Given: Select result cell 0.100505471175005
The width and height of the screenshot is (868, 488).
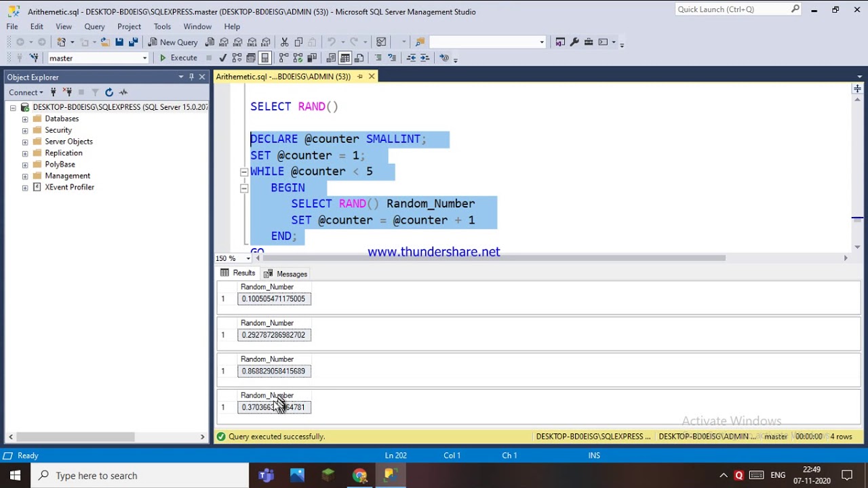Looking at the screenshot, I should [274, 299].
